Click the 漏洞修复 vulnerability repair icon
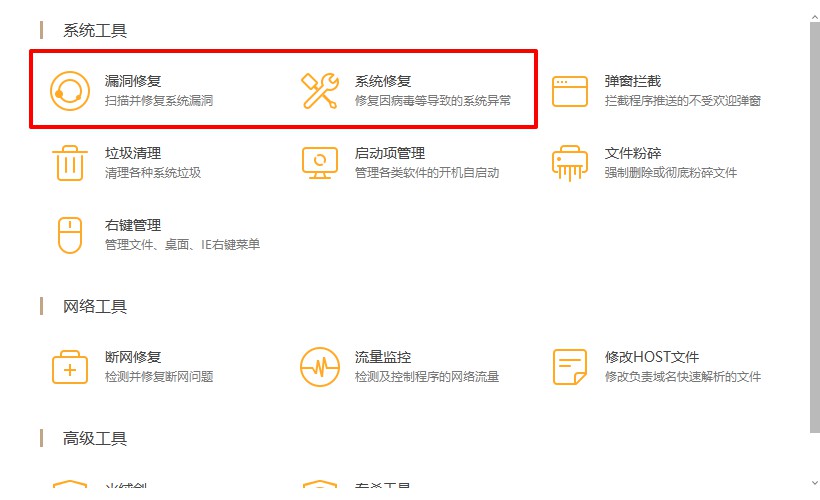 tap(70, 91)
